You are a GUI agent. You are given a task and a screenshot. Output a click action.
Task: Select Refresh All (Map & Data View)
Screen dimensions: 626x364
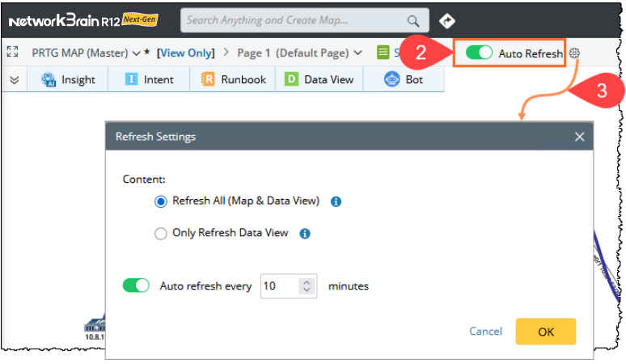coord(160,201)
